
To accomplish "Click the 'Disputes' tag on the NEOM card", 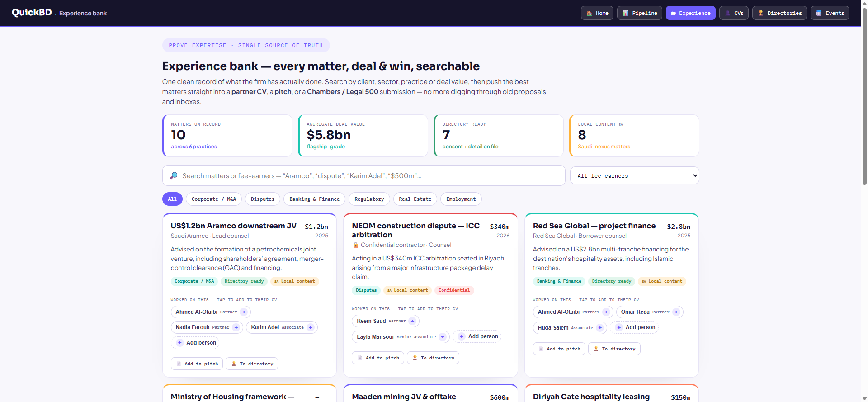I will [366, 290].
